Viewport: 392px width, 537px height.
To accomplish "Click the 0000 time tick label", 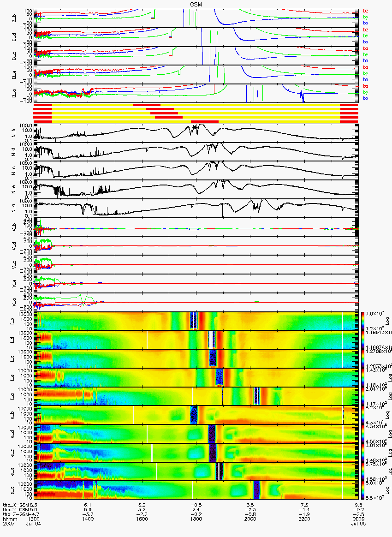I will pyautogui.click(x=358, y=519).
